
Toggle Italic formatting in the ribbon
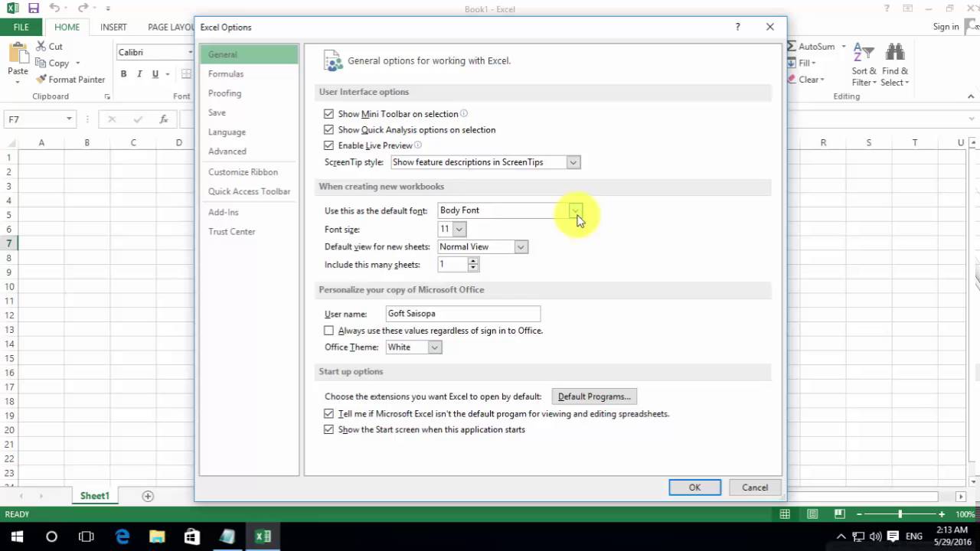139,74
